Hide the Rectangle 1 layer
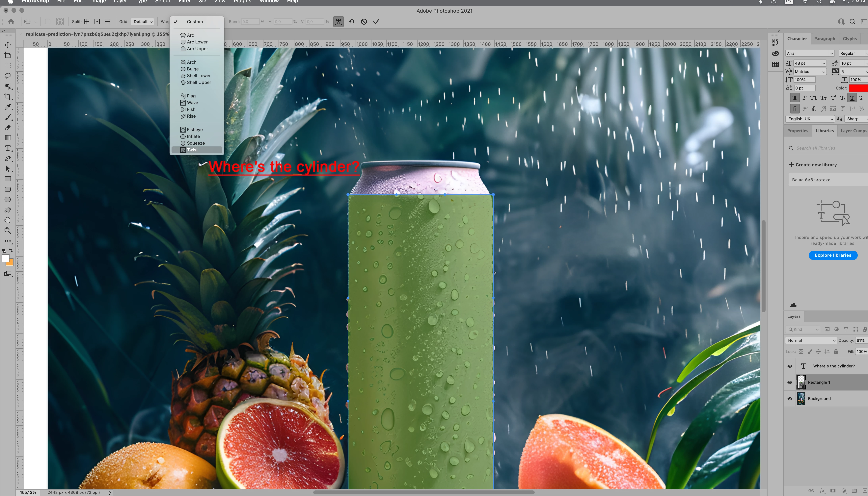Viewport: 868px width, 496px height. click(x=790, y=382)
